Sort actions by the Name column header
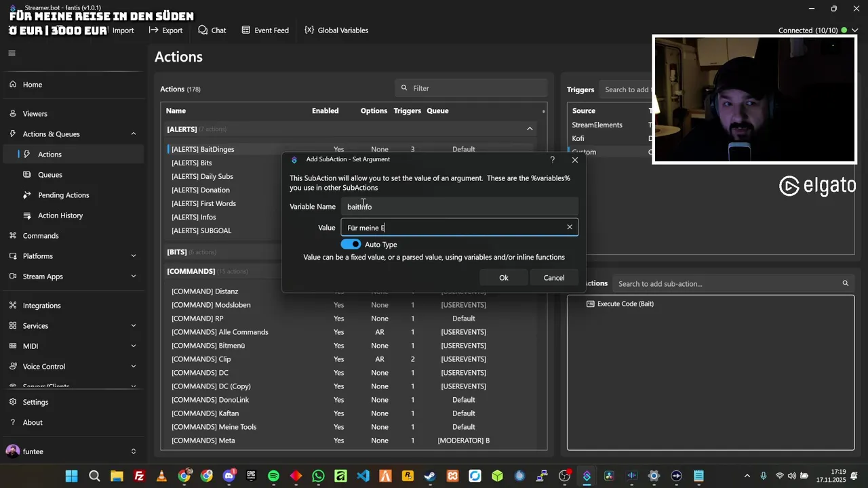Viewport: 868px width, 488px height. click(176, 110)
